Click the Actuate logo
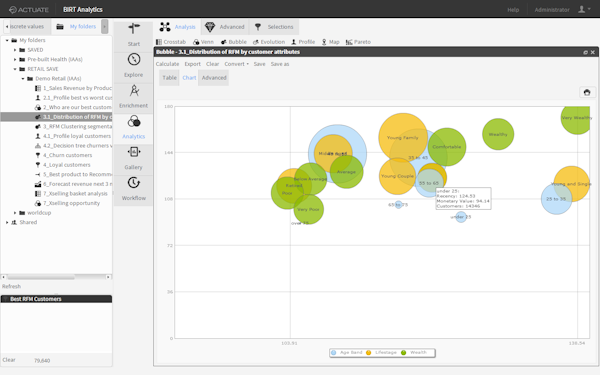 click(29, 10)
